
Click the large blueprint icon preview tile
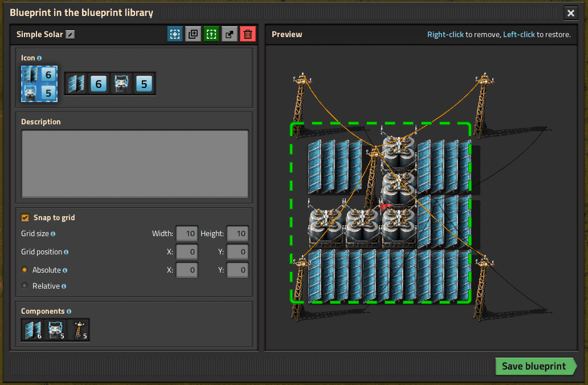[x=39, y=84]
